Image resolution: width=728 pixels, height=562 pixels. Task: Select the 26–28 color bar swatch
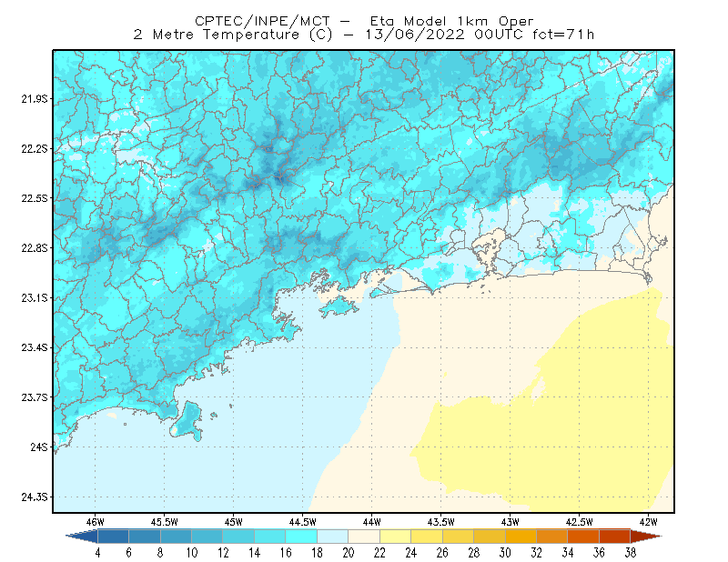click(x=458, y=537)
